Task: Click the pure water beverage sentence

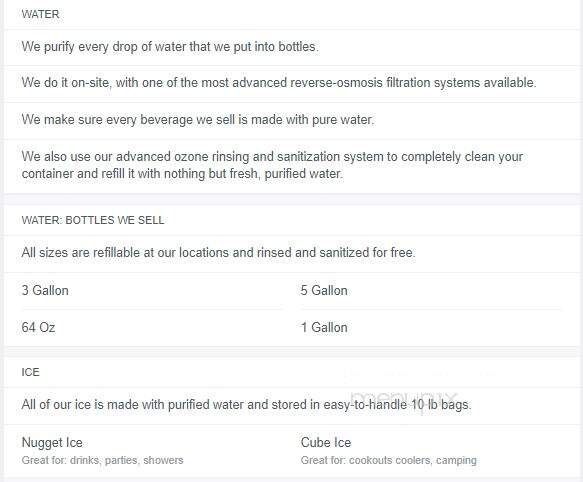Action: (x=198, y=120)
